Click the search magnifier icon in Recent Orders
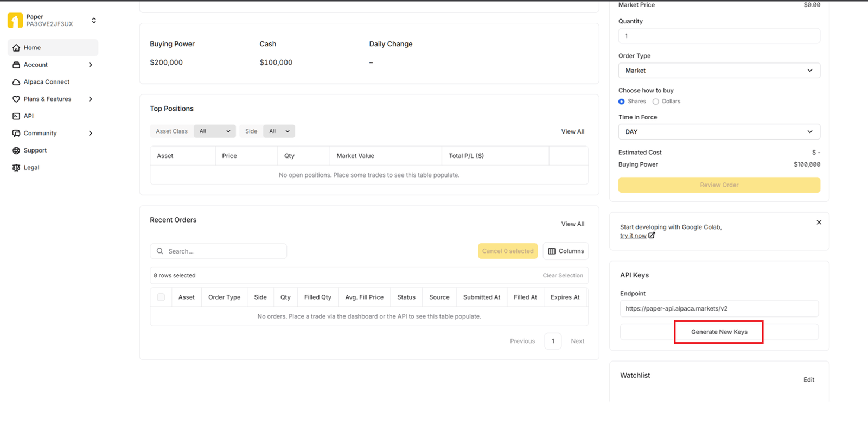 [x=160, y=251]
